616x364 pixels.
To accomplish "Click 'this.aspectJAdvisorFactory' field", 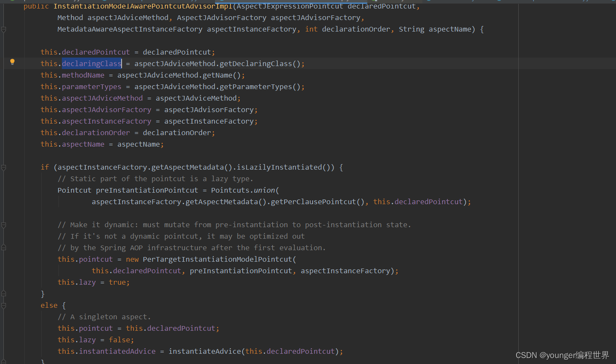I will point(96,110).
